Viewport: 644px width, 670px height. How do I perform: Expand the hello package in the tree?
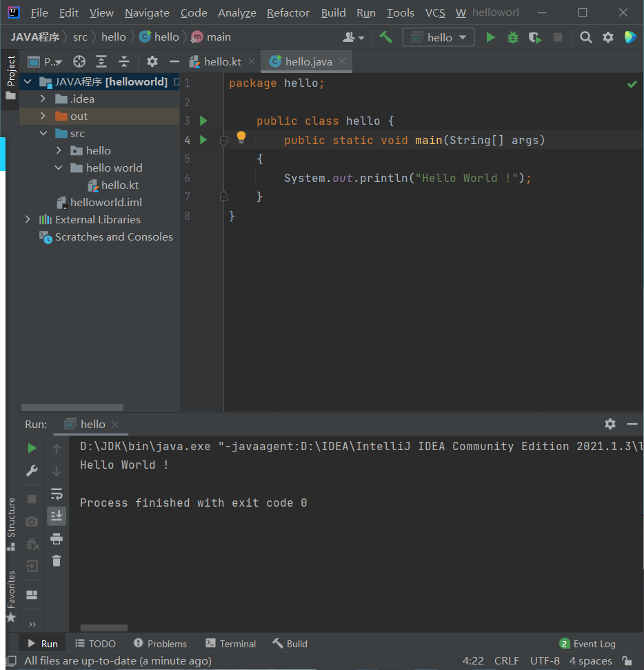[59, 150]
